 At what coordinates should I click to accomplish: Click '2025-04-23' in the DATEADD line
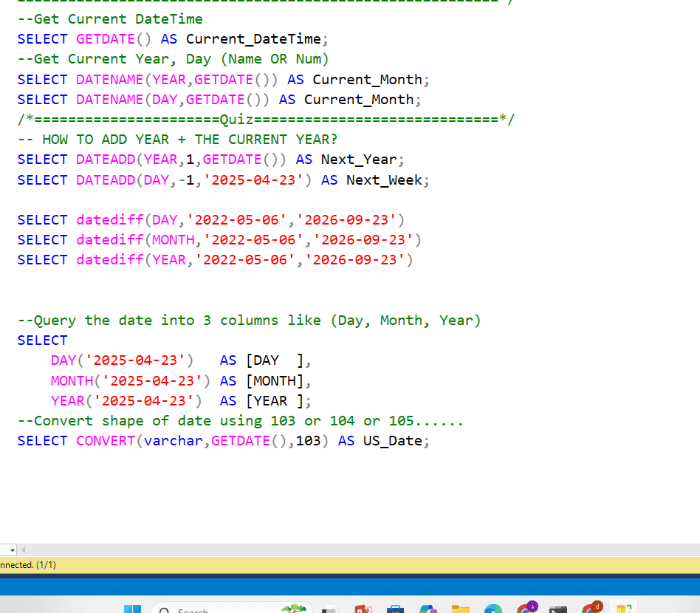coord(253,180)
